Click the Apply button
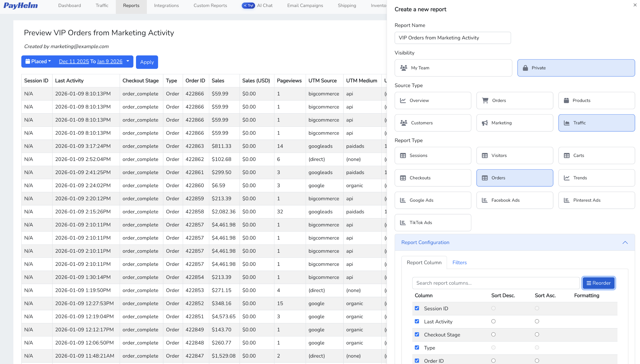 (147, 62)
